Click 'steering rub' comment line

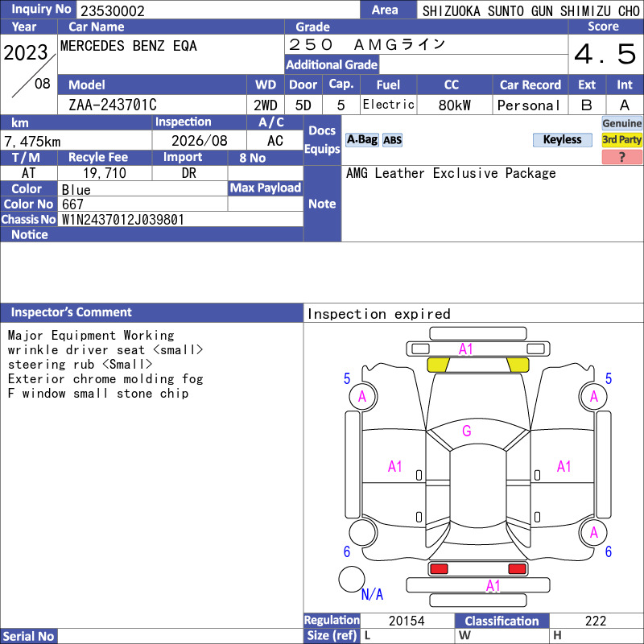tap(80, 365)
